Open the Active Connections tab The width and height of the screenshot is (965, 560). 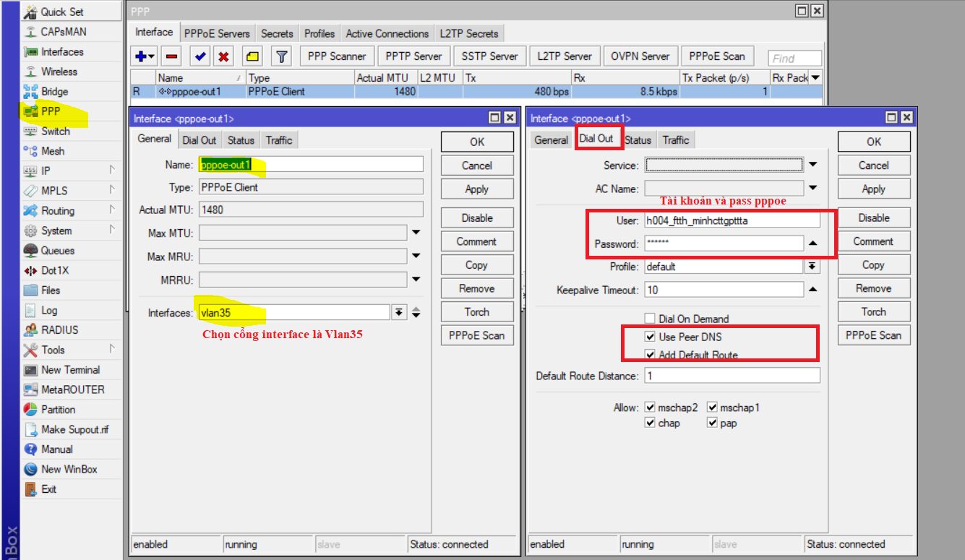(387, 33)
